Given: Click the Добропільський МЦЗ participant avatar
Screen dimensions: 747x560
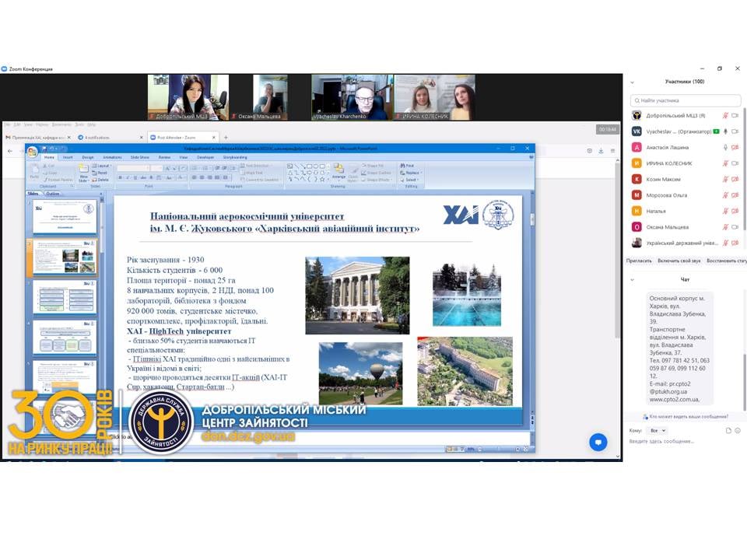Looking at the screenshot, I should [x=637, y=116].
